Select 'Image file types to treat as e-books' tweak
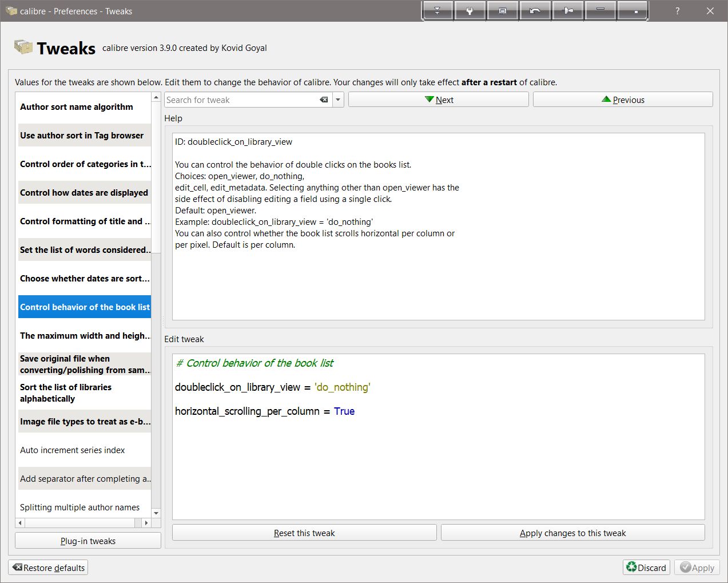728x583 pixels. [x=85, y=421]
